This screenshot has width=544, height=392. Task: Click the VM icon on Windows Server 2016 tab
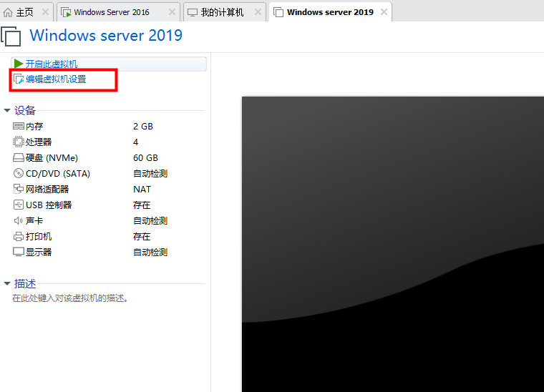[x=66, y=12]
